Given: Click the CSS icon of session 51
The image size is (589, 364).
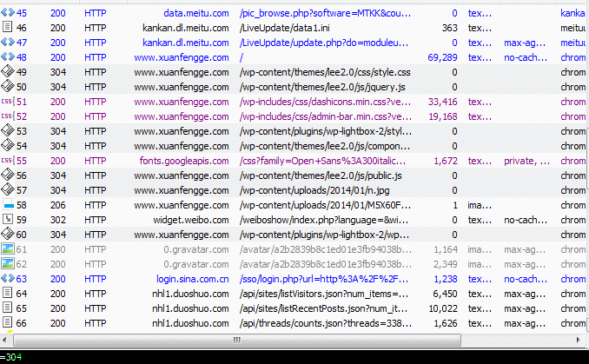Looking at the screenshot, I should [x=8, y=102].
